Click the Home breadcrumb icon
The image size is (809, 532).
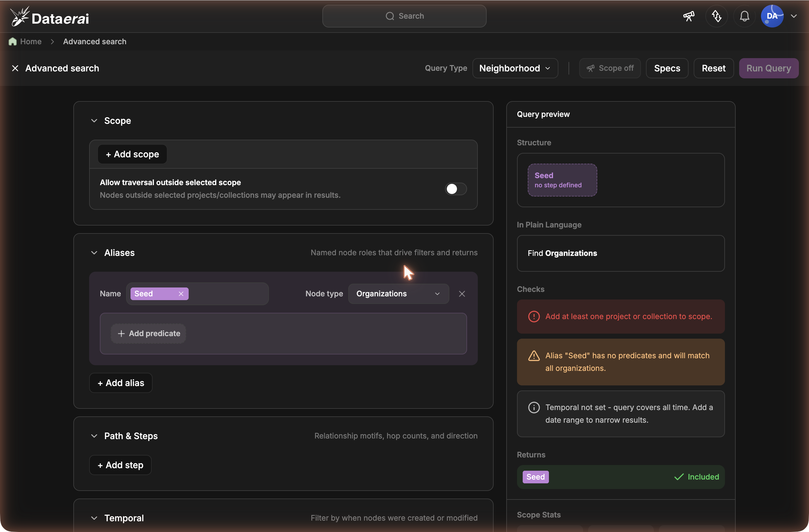(13, 41)
